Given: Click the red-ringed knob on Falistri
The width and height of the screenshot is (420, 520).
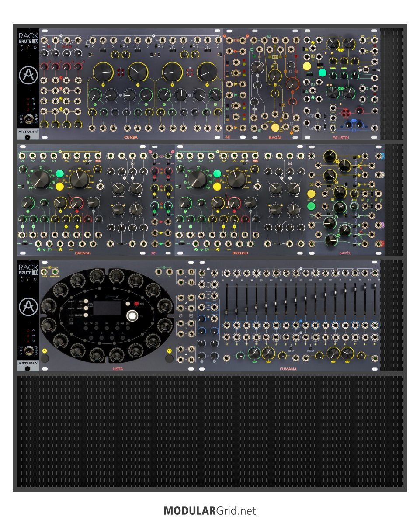Looking at the screenshot, I should click(x=359, y=111).
